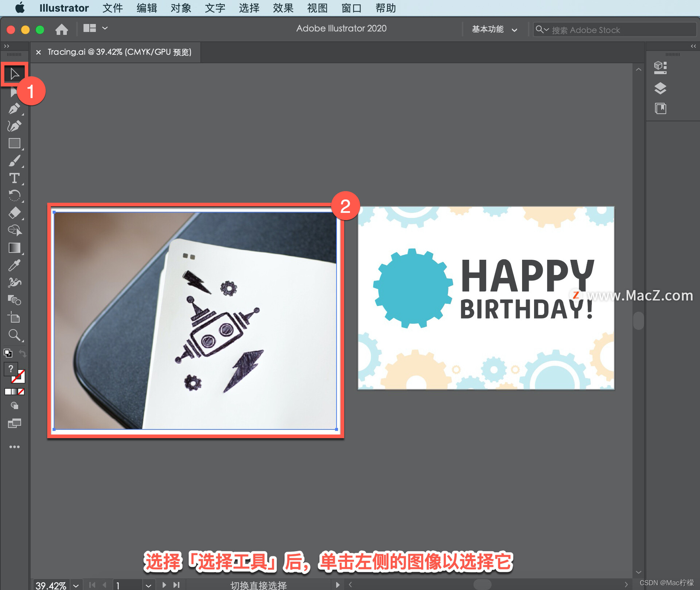The image size is (700, 590).
Task: Select the Type tool
Action: pos(14,178)
